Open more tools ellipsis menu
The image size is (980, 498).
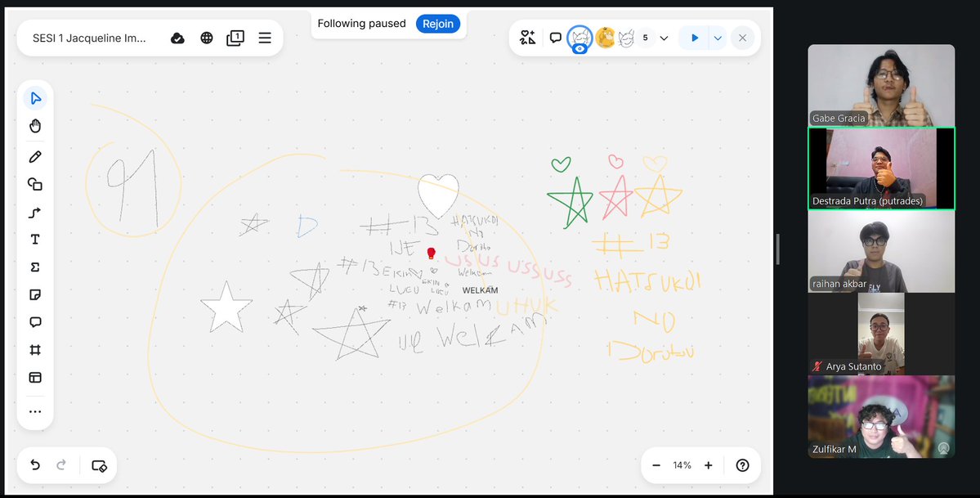(x=35, y=411)
